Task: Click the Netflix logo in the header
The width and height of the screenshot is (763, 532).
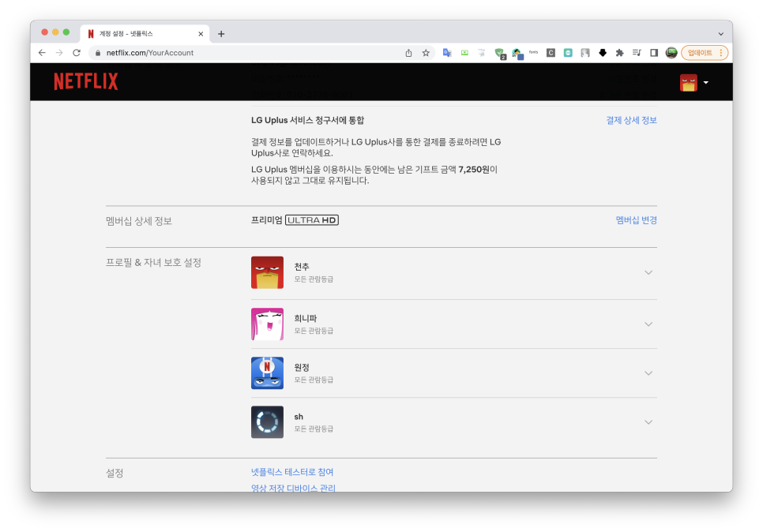Action: (x=85, y=81)
